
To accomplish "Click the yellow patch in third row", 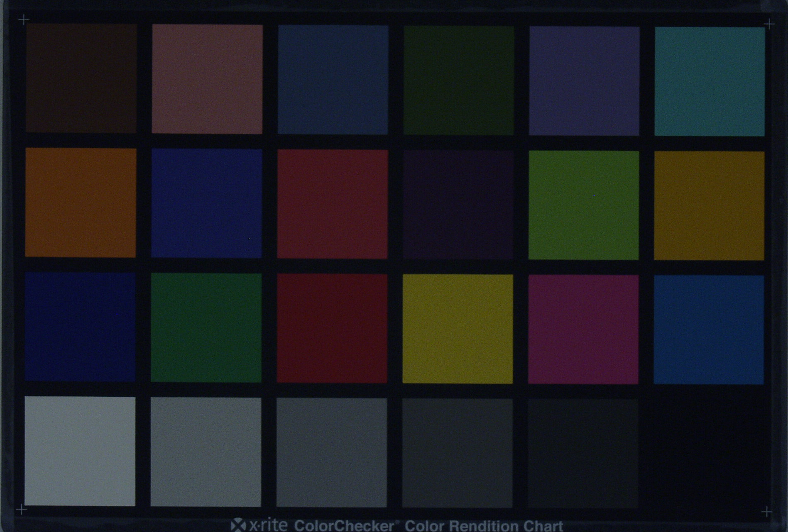I will (458, 329).
